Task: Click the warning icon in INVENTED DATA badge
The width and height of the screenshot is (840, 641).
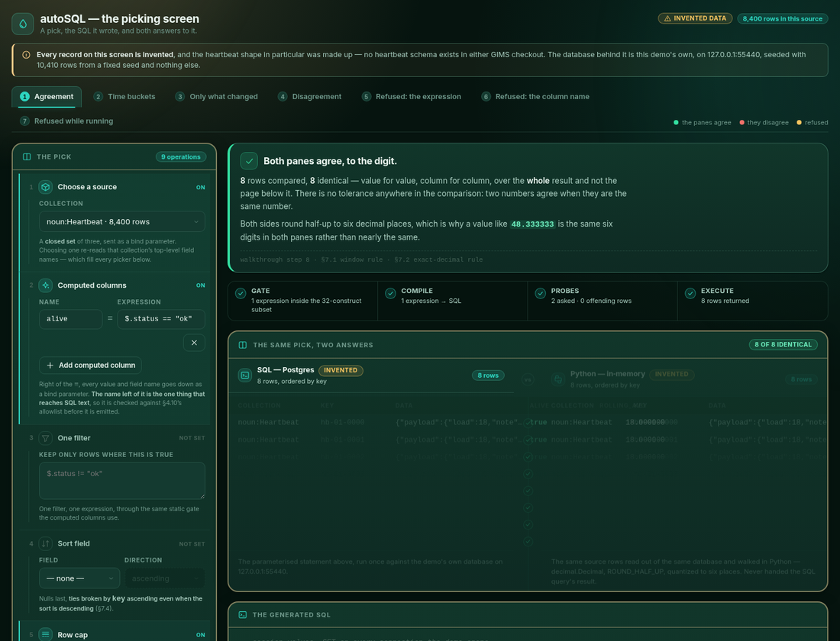Action: point(667,18)
